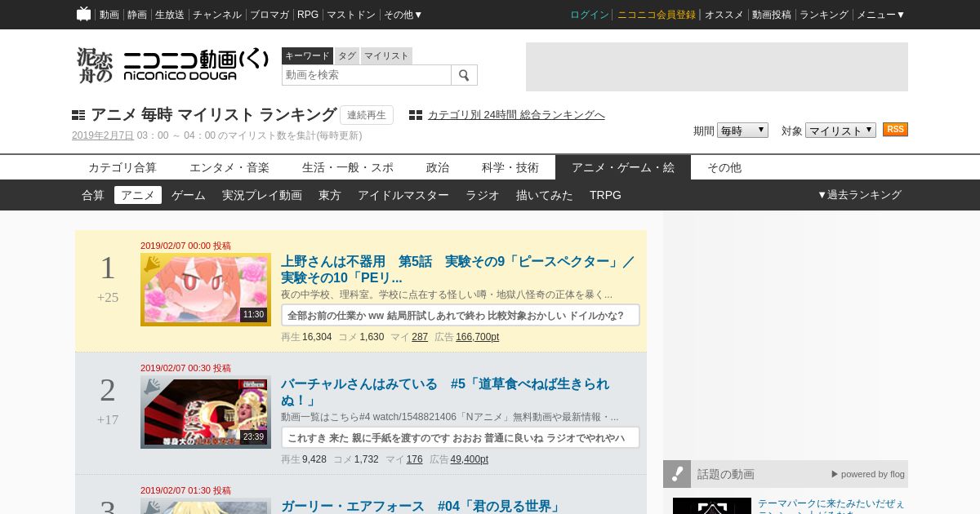Click ad points 49,400pt
The width and height of the screenshot is (980, 514).
(x=470, y=459)
